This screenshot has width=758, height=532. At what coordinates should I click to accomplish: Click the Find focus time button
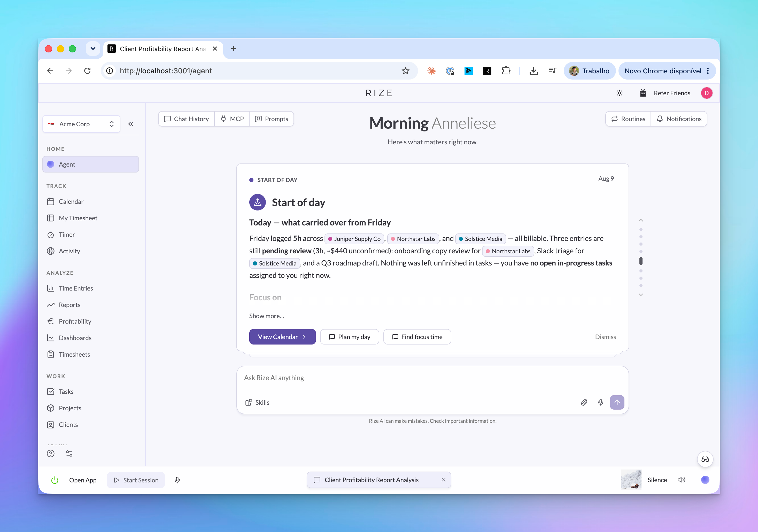pos(417,337)
